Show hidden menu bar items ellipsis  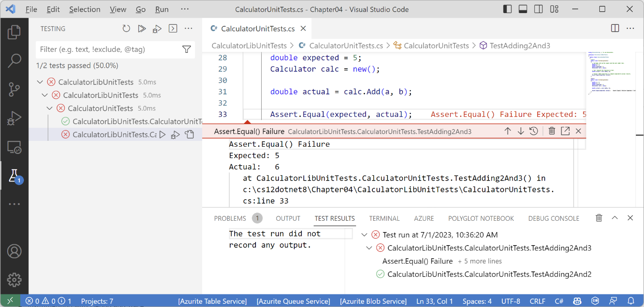185,9
